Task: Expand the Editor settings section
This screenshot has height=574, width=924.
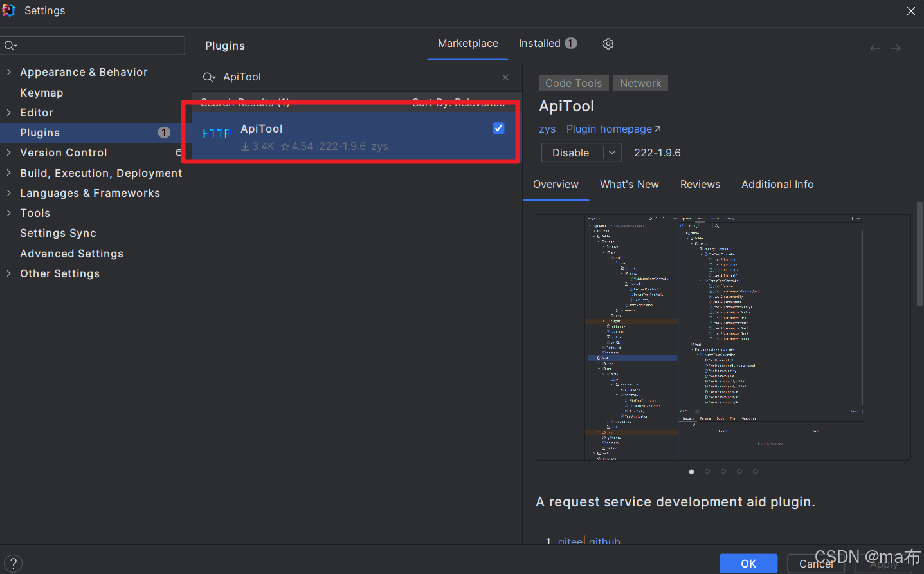Action: (8, 113)
